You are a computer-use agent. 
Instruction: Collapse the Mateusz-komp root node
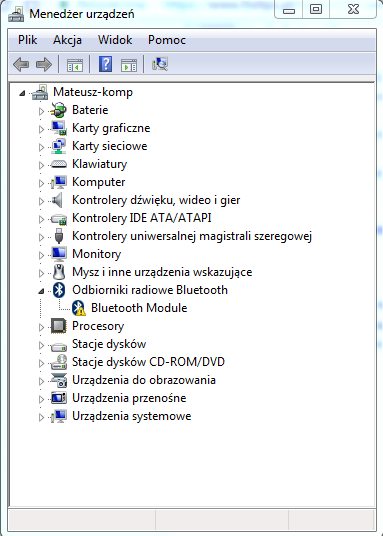click(x=22, y=93)
